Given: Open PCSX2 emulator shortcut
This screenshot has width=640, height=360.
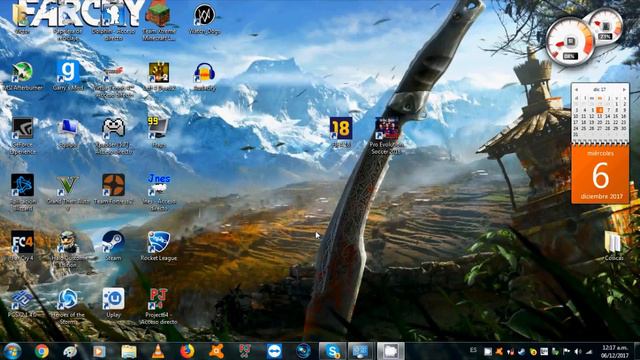Looking at the screenshot, I should (x=22, y=299).
